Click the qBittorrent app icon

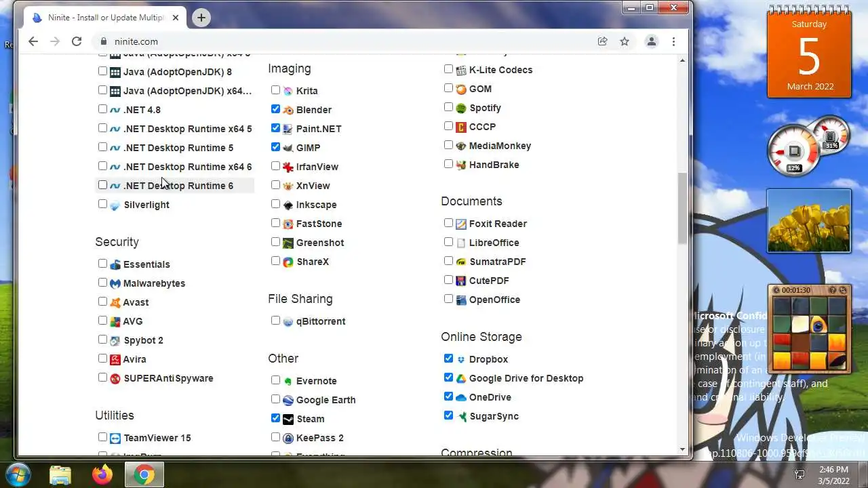click(x=288, y=321)
